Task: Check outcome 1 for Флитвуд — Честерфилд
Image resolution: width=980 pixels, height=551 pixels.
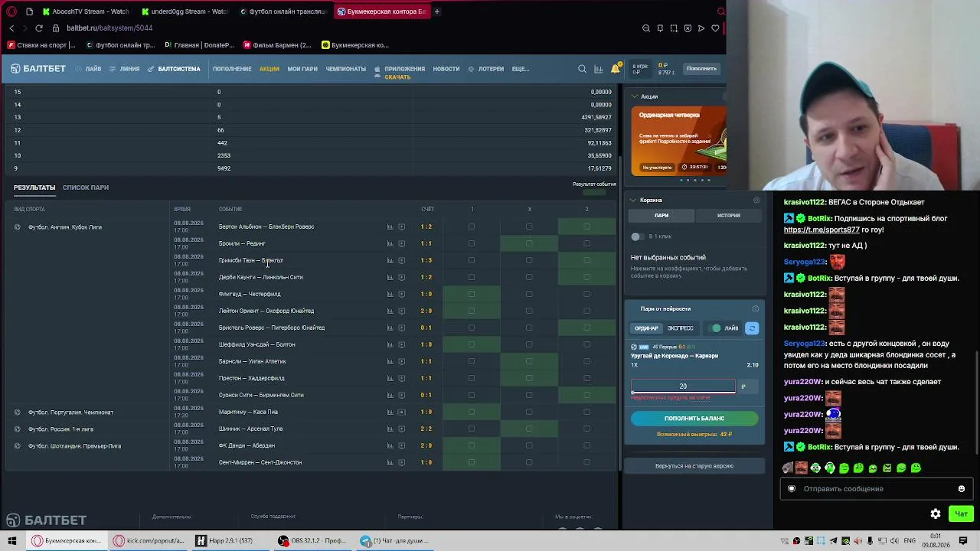Action: pos(472,294)
